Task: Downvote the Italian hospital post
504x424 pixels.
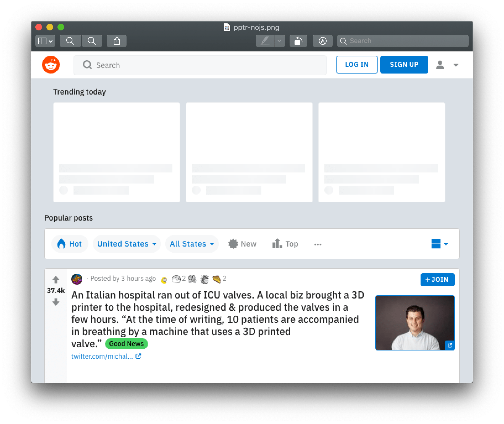Action: pos(56,302)
